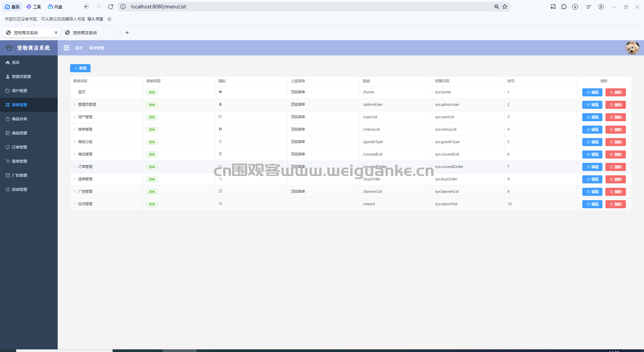Screen dimensions: 644x352
Task: Toggle the sidebar collapse hamburger icon
Action: click(66, 48)
